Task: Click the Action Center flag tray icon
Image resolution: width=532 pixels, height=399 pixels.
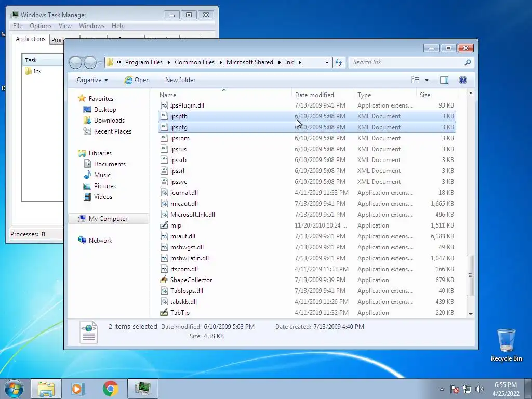Action: click(454, 389)
